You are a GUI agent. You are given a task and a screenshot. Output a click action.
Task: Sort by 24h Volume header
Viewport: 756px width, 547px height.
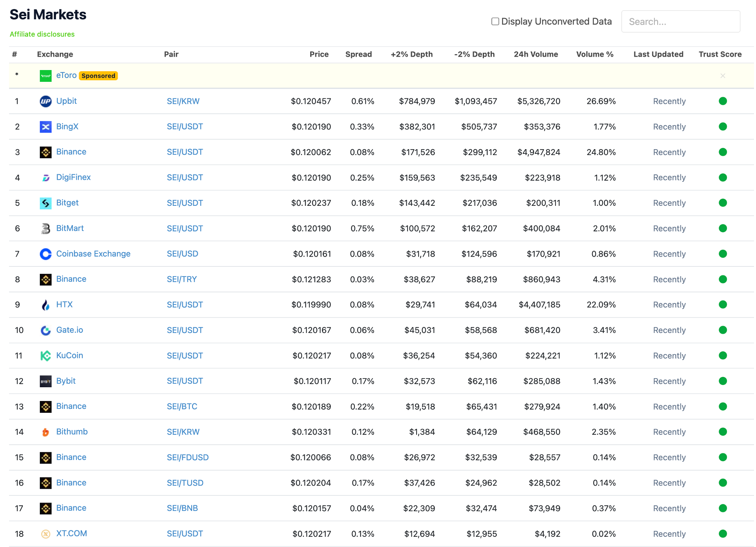click(x=535, y=54)
